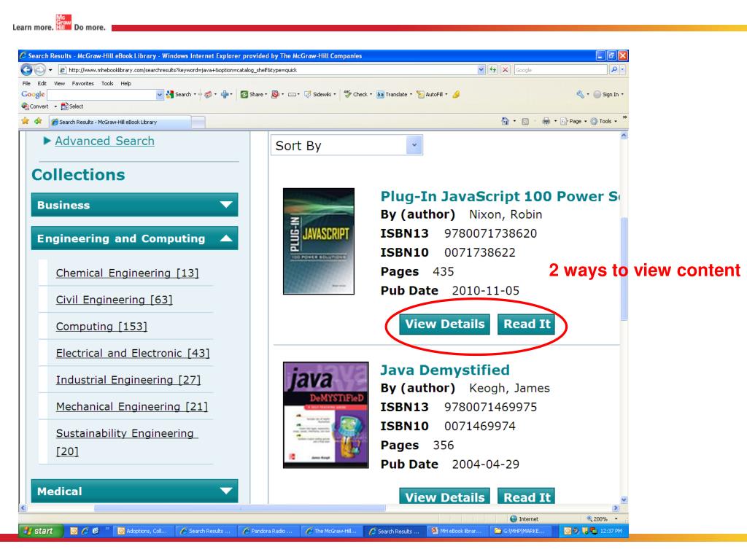Open the Favorites menu
747x560 pixels.
83,83
